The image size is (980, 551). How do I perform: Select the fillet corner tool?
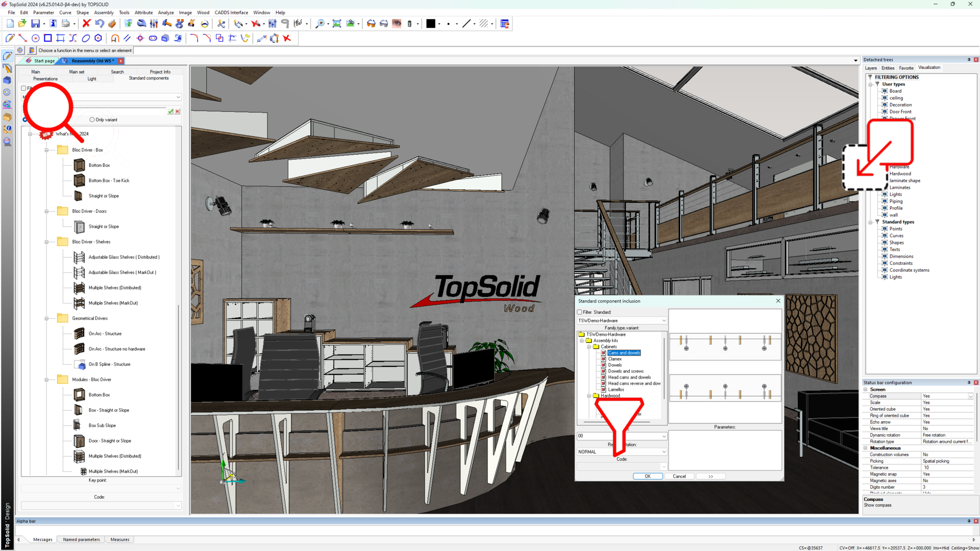click(194, 38)
